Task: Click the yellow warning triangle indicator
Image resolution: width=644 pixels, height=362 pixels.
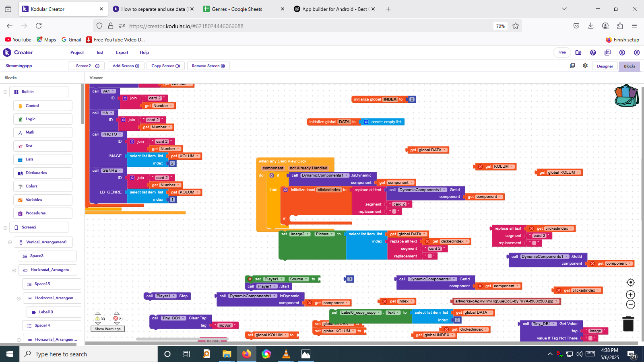Action: [98, 319]
